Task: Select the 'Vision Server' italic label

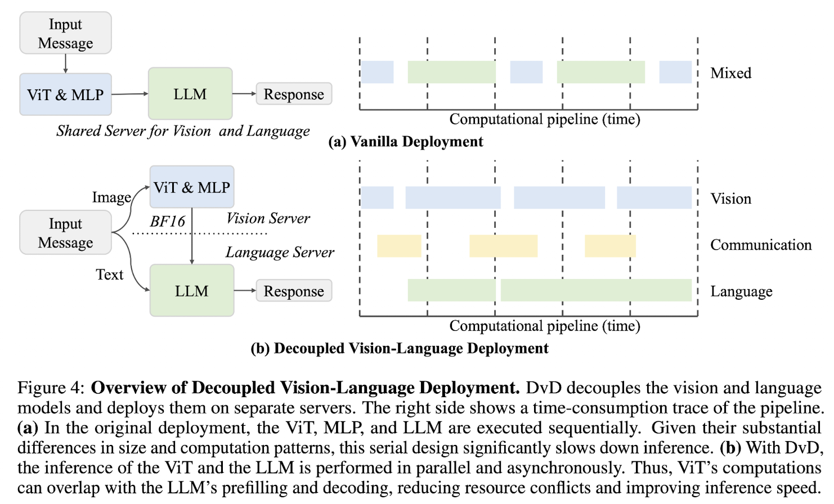Action: [268, 218]
